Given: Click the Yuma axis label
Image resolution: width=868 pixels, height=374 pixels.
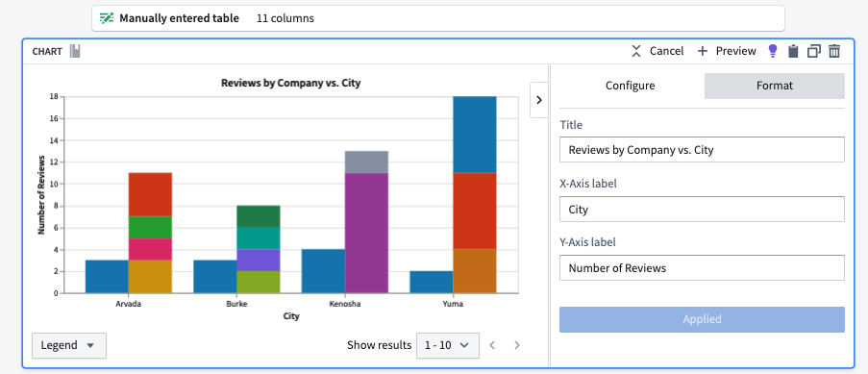Looking at the screenshot, I should click(x=454, y=304).
